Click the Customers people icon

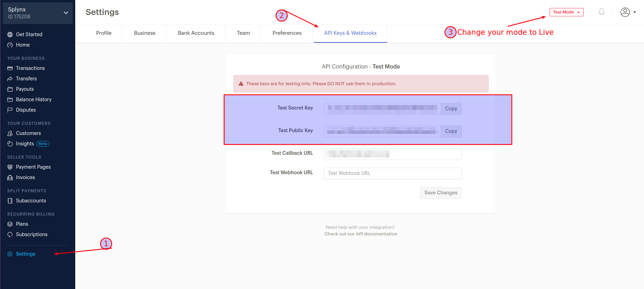[x=10, y=133]
